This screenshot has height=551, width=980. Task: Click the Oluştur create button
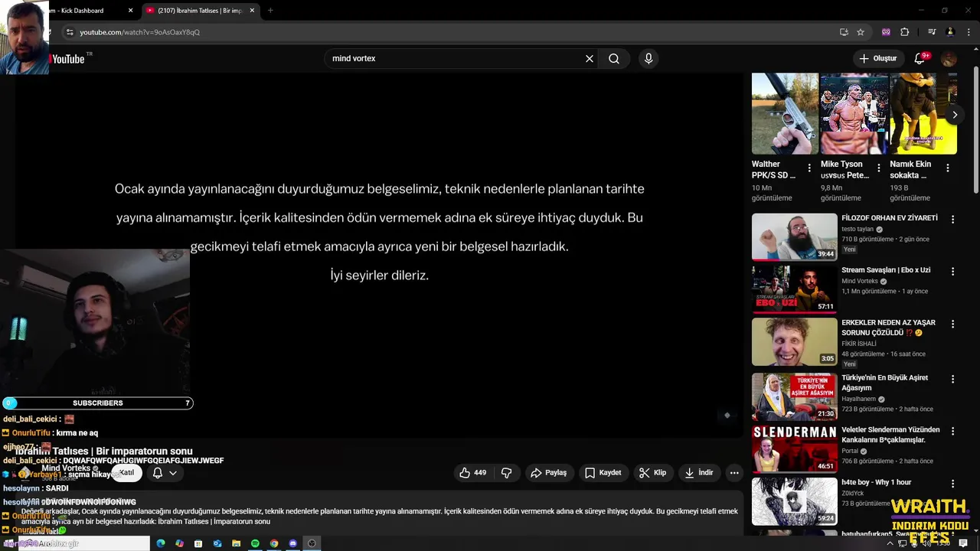click(877, 59)
